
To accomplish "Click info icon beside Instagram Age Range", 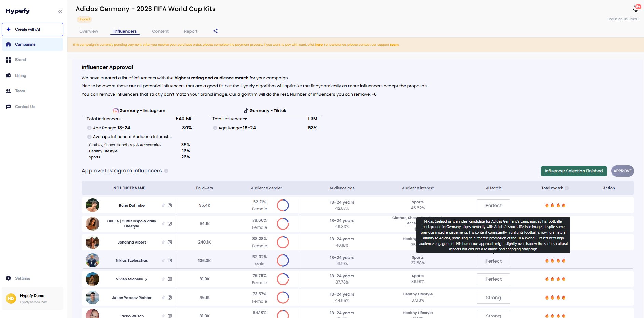I will tap(89, 128).
